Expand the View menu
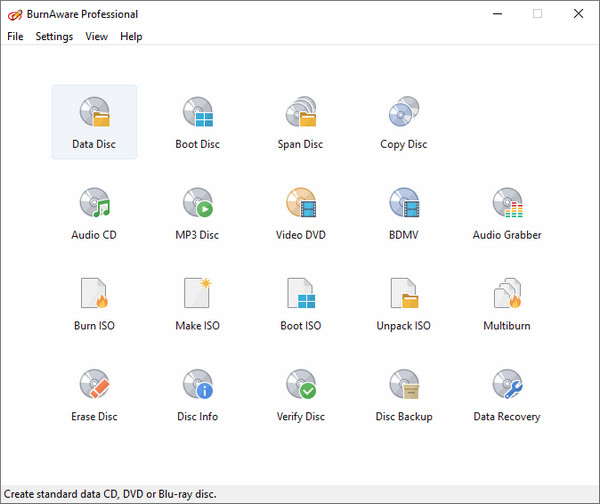600x504 pixels. coord(96,37)
